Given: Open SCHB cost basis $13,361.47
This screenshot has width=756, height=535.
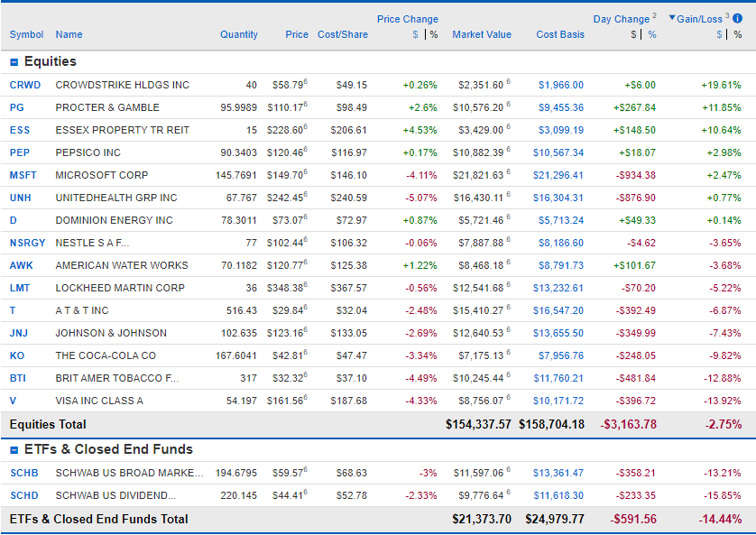Looking at the screenshot, I should [558, 474].
